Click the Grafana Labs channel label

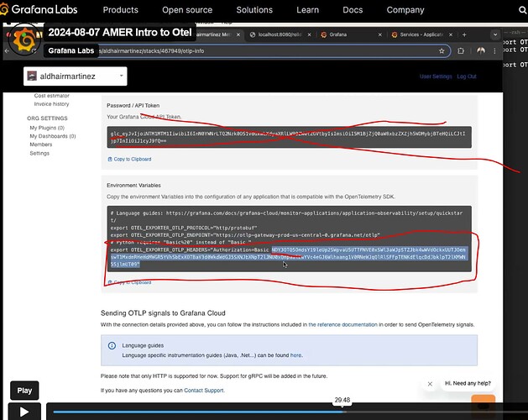[71, 51]
